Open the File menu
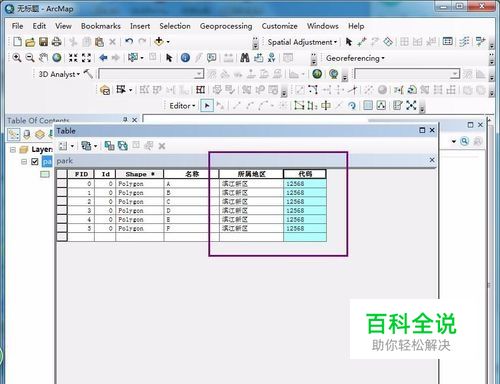This screenshot has height=384, width=500. 17,26
